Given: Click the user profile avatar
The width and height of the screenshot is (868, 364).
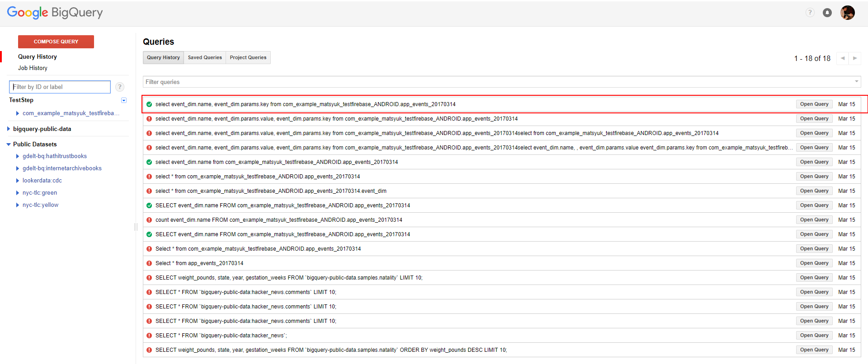Looking at the screenshot, I should [847, 13].
